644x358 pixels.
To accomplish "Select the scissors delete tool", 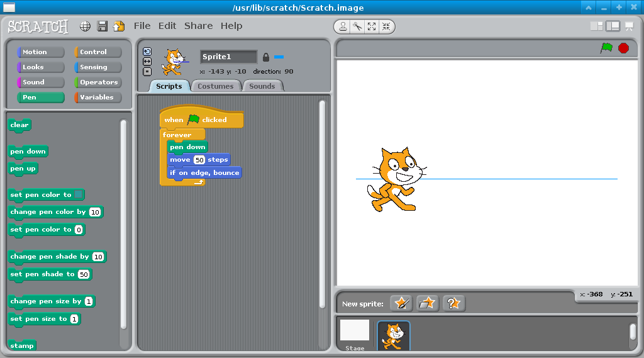I will coord(357,26).
